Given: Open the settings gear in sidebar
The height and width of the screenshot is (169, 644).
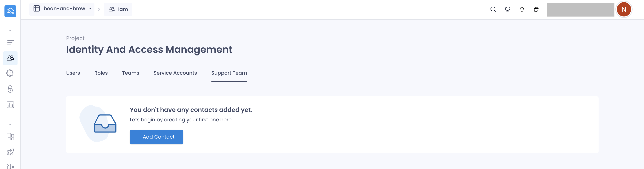Looking at the screenshot, I should [x=10, y=73].
